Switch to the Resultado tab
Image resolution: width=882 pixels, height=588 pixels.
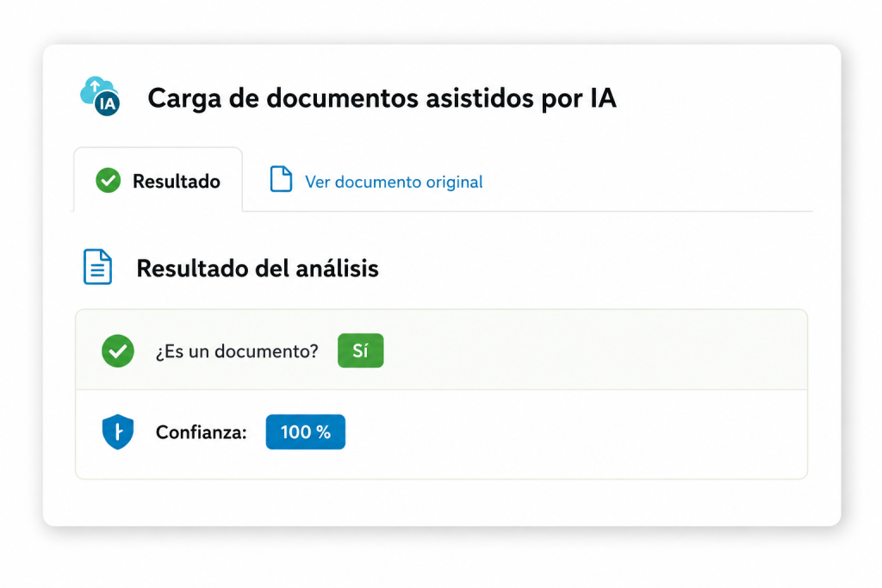click(x=158, y=180)
